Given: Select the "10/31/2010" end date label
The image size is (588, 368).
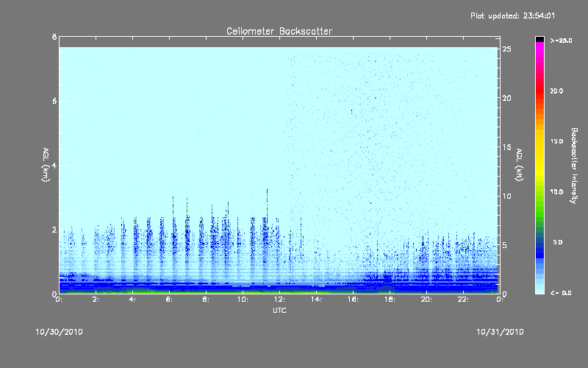Looking at the screenshot, I should pos(500,332).
